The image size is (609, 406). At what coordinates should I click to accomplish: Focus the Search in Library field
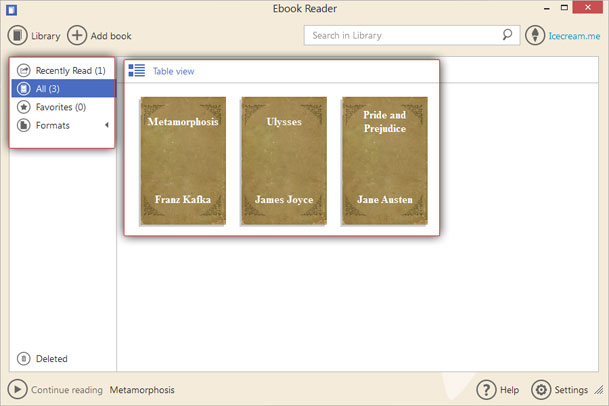pyautogui.click(x=412, y=35)
